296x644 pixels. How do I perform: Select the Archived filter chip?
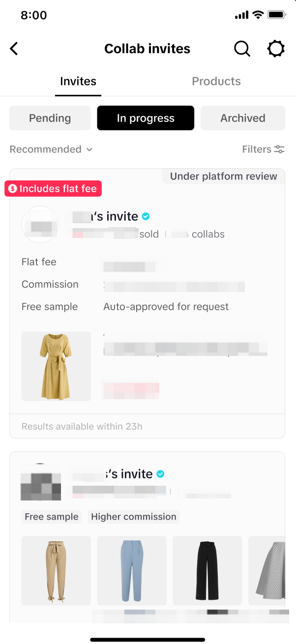243,118
